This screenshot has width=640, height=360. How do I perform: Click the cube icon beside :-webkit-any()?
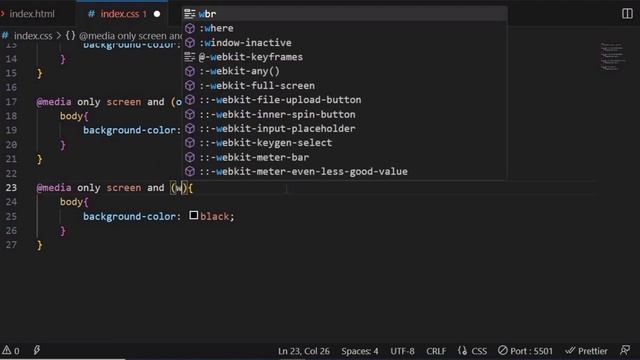(x=190, y=71)
